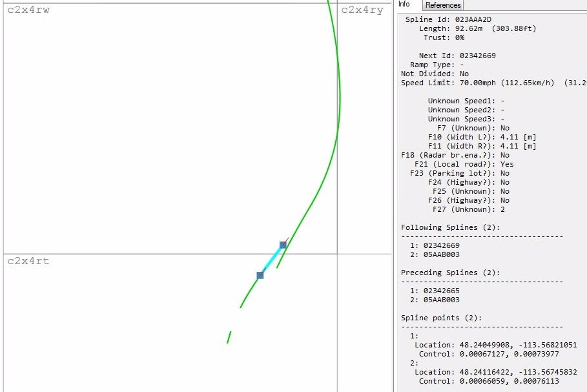Screen dimensions: 587x392
Task: Click the Unknown Speed3 line
Action: coord(466,119)
